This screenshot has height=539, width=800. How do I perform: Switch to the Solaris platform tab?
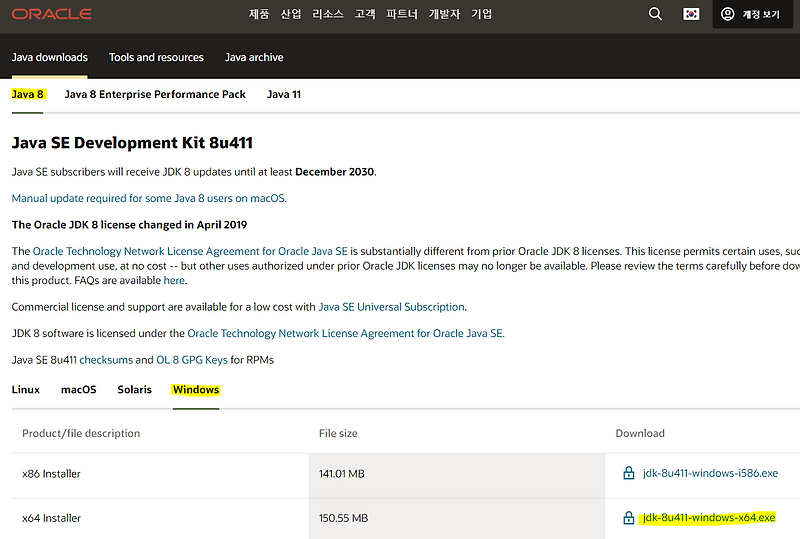134,389
